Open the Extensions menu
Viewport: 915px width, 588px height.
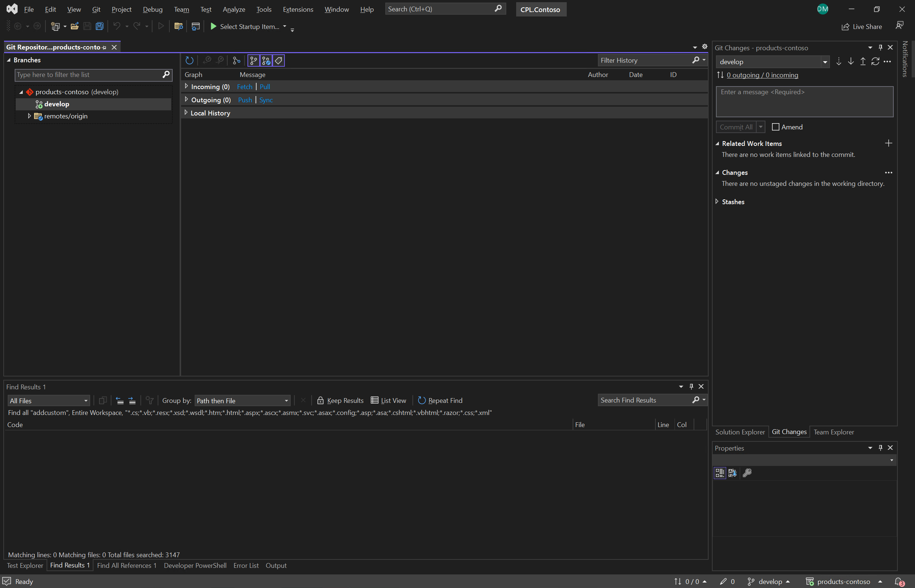(297, 9)
